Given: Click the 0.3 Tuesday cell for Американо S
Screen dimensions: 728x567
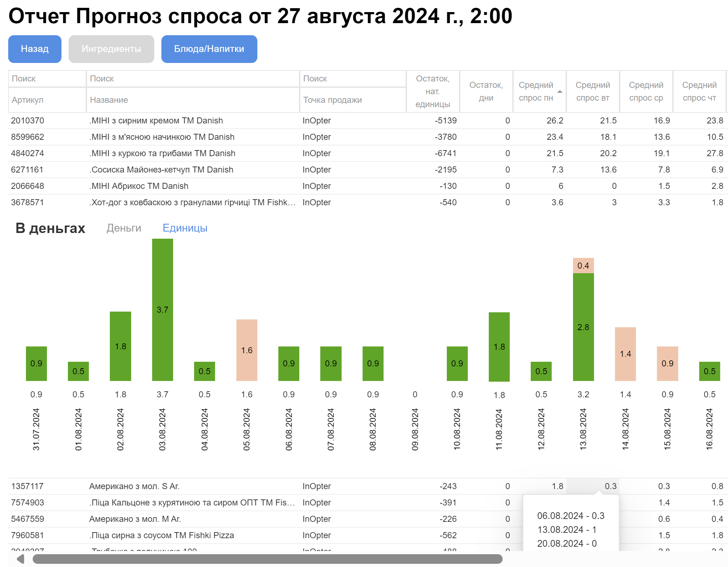Looking at the screenshot, I should 593,486.
